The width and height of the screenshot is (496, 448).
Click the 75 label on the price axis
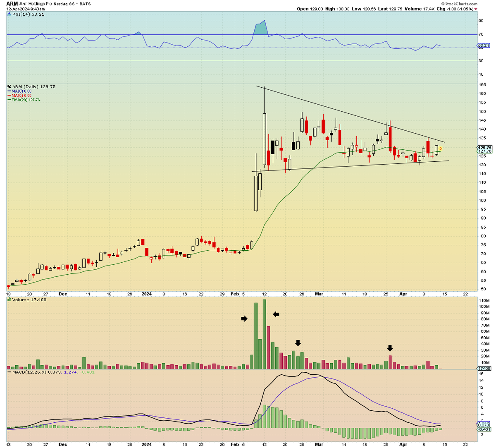click(481, 245)
